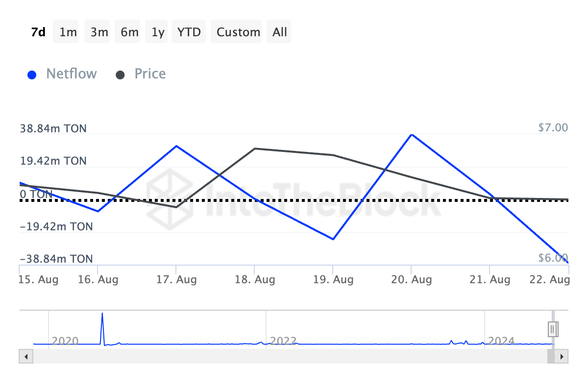The height and width of the screenshot is (392, 588).
Task: Click the dark Price legend dot
Action: (120, 75)
